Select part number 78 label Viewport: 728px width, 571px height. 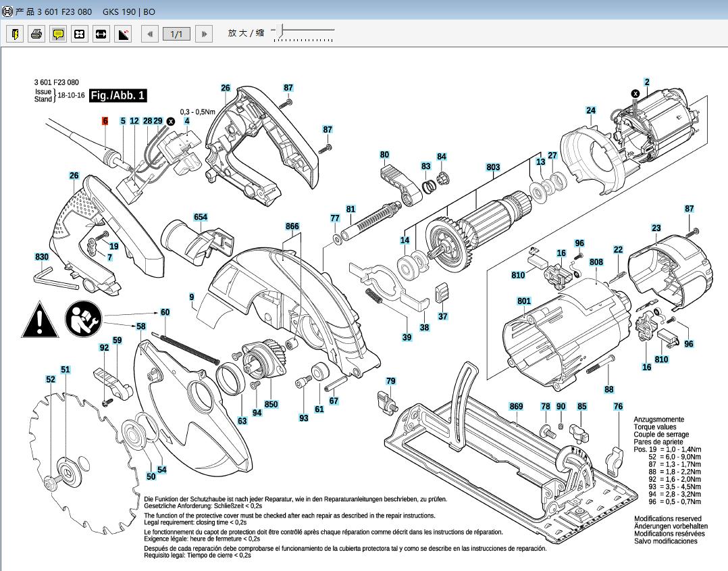point(546,407)
